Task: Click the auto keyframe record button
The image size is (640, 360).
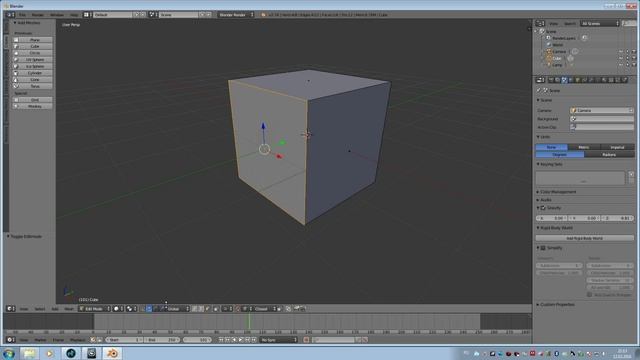Action: tap(306, 340)
